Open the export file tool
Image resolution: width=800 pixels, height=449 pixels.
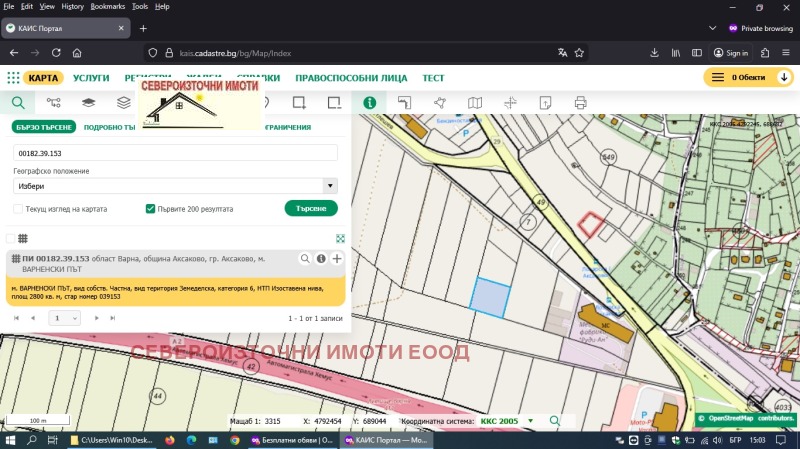(x=545, y=103)
